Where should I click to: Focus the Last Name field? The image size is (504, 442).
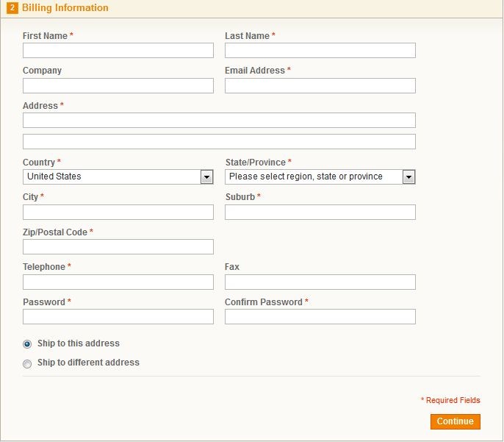pyautogui.click(x=320, y=51)
